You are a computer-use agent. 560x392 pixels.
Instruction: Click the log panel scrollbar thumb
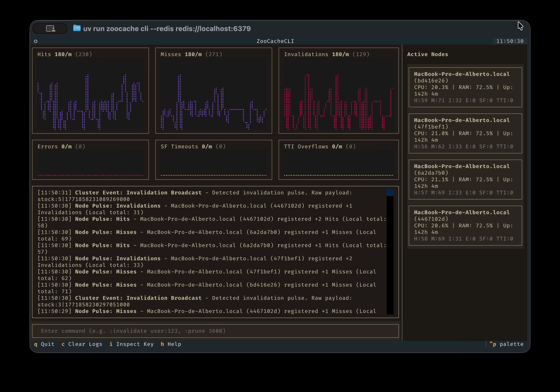pyautogui.click(x=390, y=193)
